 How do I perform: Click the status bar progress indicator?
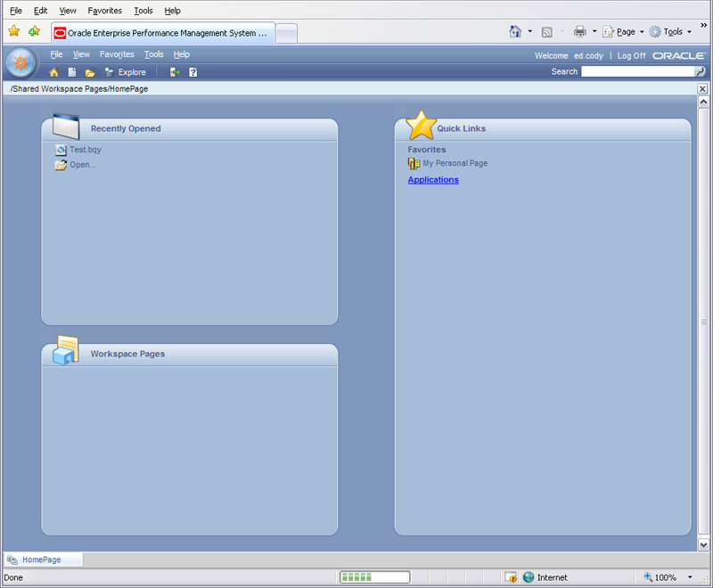pyautogui.click(x=374, y=577)
